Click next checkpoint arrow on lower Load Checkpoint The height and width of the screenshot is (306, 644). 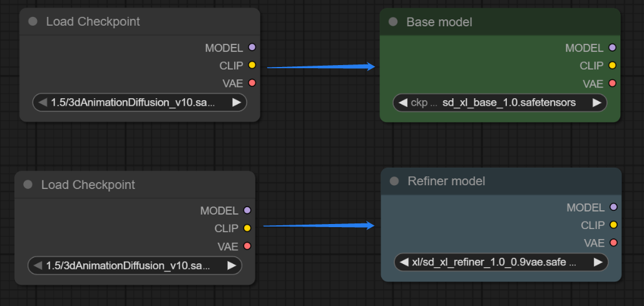click(231, 266)
